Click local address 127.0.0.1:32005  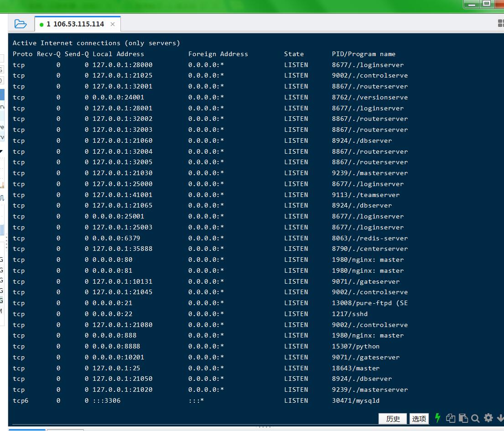click(122, 162)
